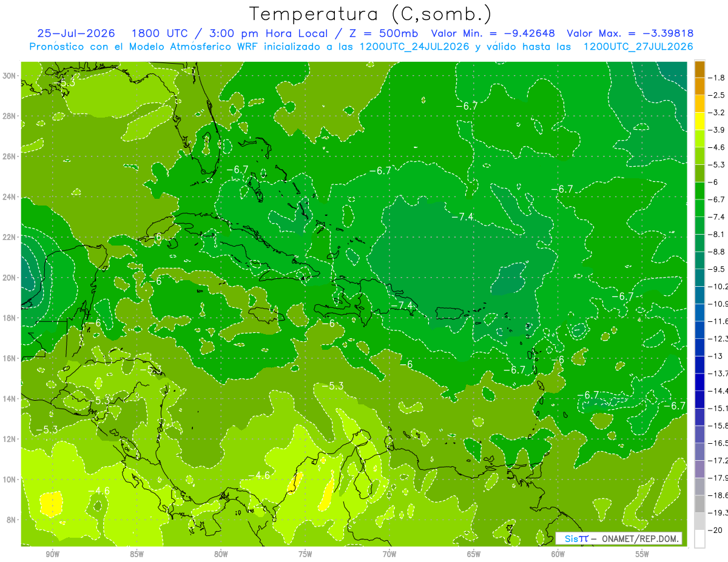Click the -10.9 label on the color scale
The image size is (728, 562).
719,304
